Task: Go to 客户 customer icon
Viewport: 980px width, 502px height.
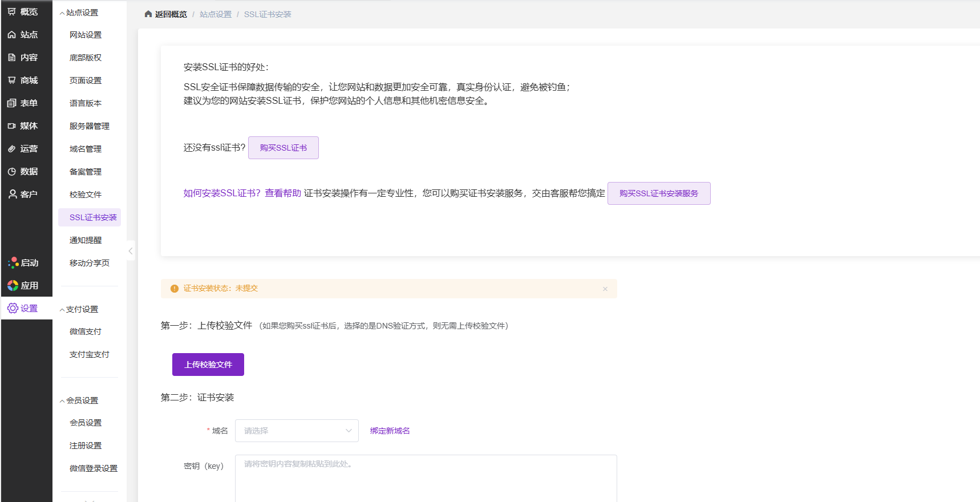Action: point(12,195)
